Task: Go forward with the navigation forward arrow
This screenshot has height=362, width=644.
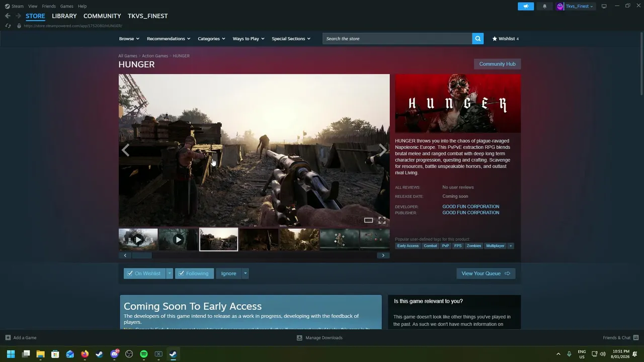Action: (18, 16)
